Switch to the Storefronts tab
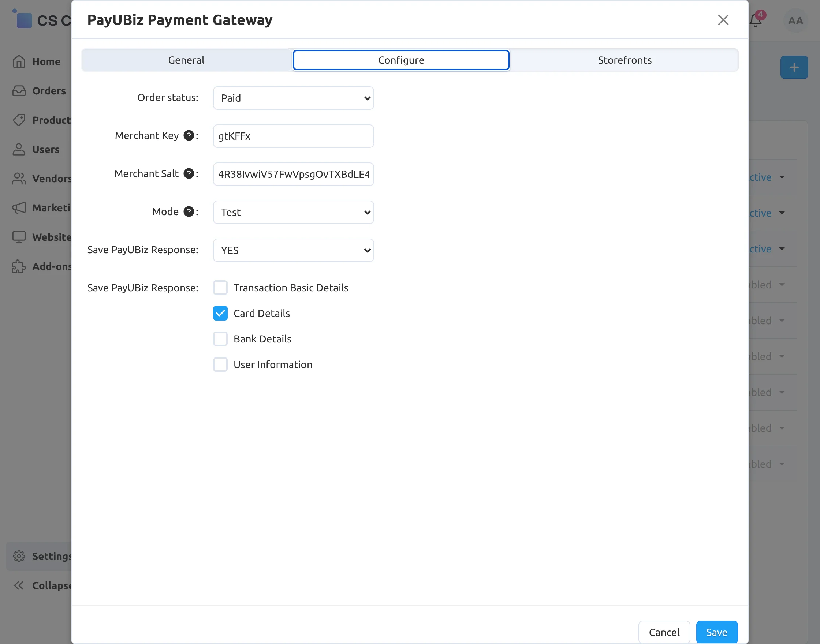Viewport: 820px width, 644px height. [x=625, y=60]
